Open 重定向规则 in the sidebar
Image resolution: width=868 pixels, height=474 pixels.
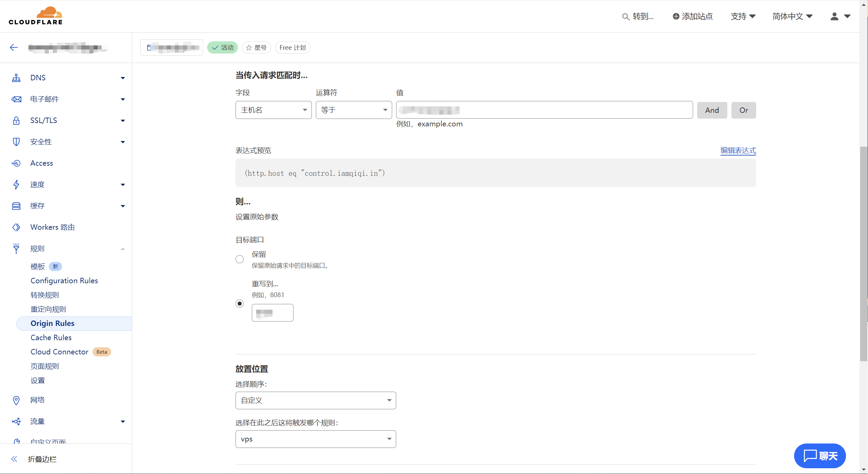[48, 309]
